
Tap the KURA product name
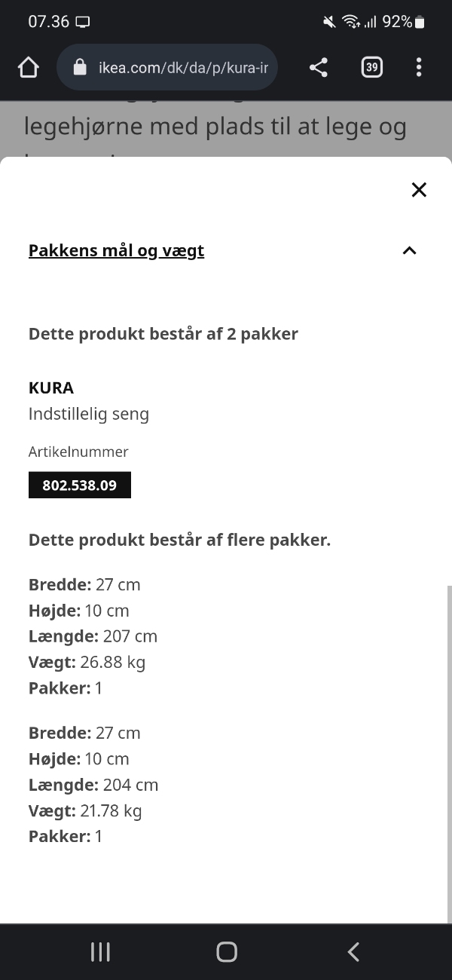pos(50,387)
